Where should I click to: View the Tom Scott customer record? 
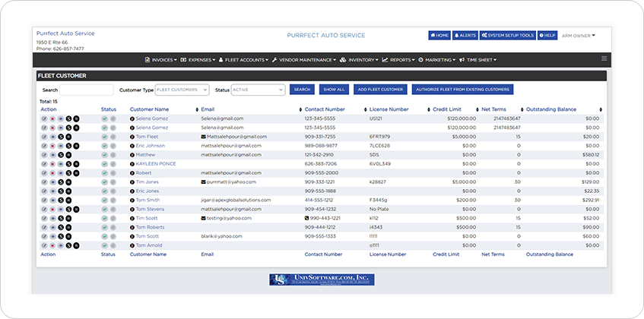pyautogui.click(x=53, y=236)
